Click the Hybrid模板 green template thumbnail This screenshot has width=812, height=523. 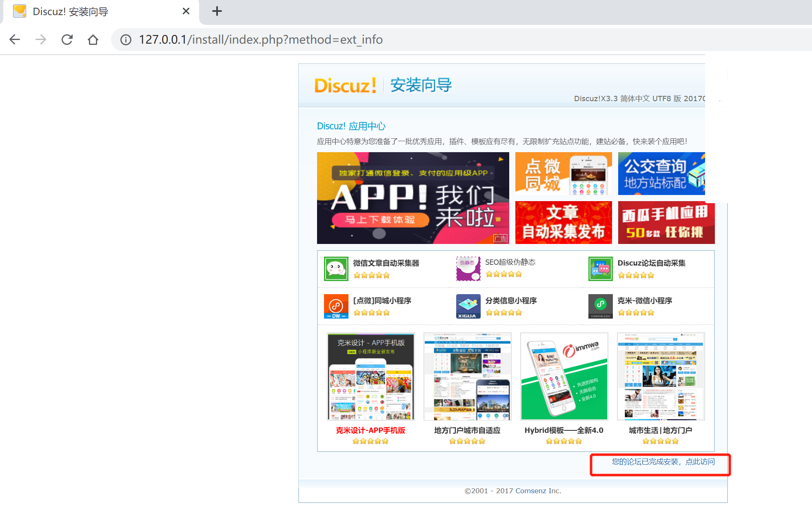point(564,376)
